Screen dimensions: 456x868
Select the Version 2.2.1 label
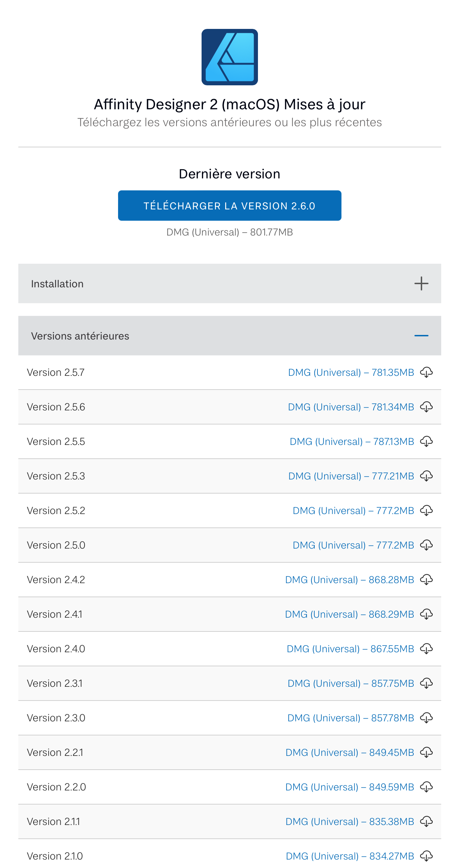pyautogui.click(x=55, y=752)
